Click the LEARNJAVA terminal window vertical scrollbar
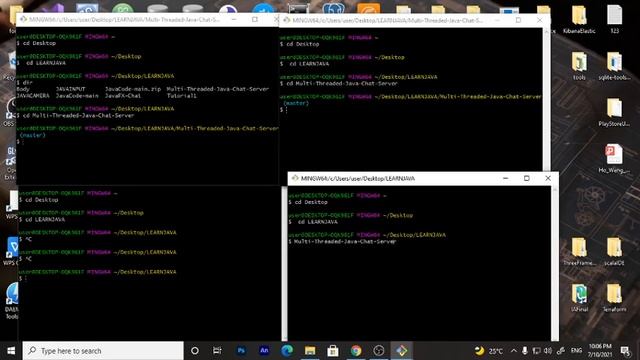 [x=555, y=263]
